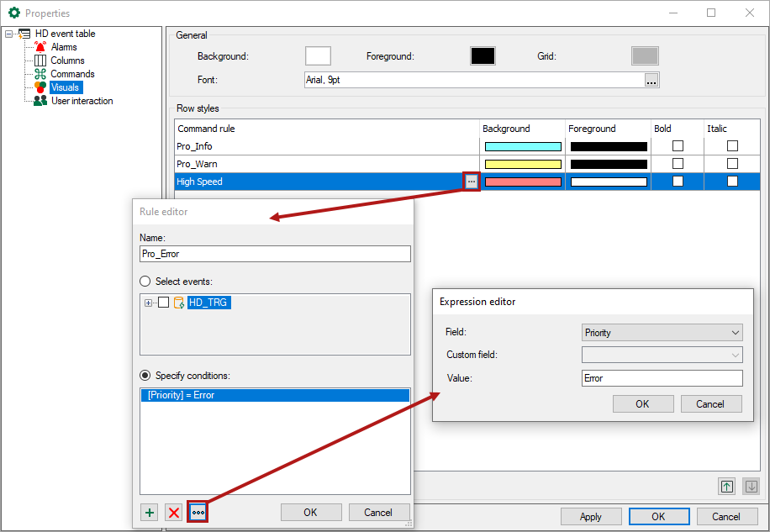
Task: Toggle Bold for the High Speed row
Action: 678,181
